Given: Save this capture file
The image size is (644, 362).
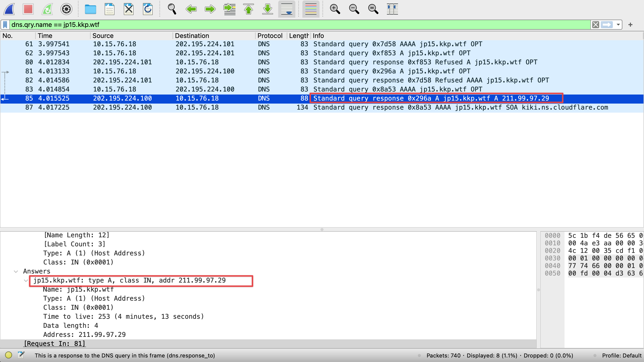Looking at the screenshot, I should pyautogui.click(x=109, y=9).
